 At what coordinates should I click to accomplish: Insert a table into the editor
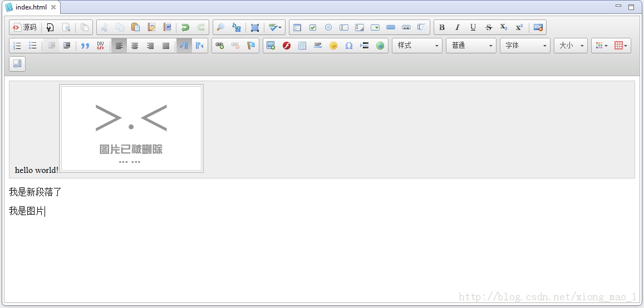point(302,46)
